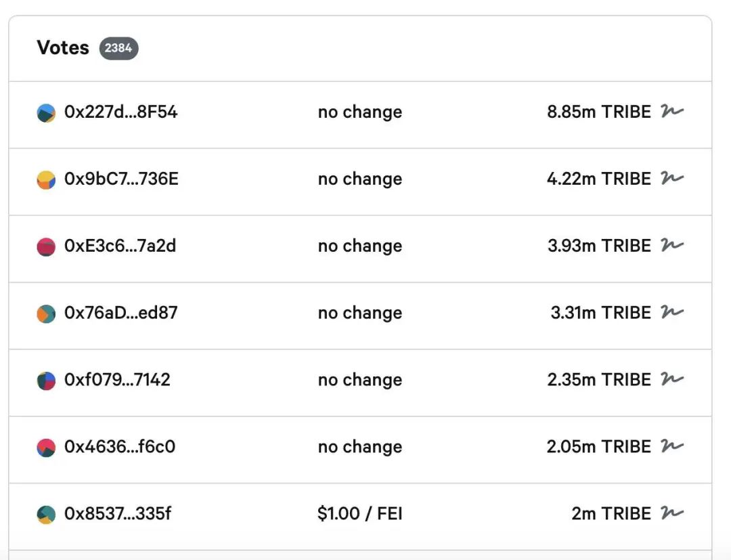Viewport: 731px width, 560px height.
Task: Go to voter address 0x9bC7...736E
Action: point(121,179)
